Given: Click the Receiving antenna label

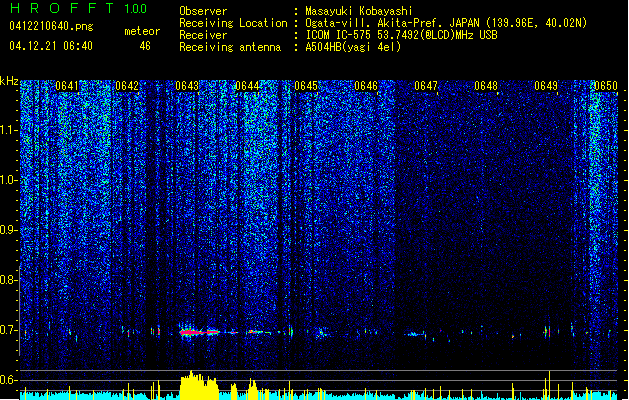Looking at the screenshot, I should coord(230,47).
